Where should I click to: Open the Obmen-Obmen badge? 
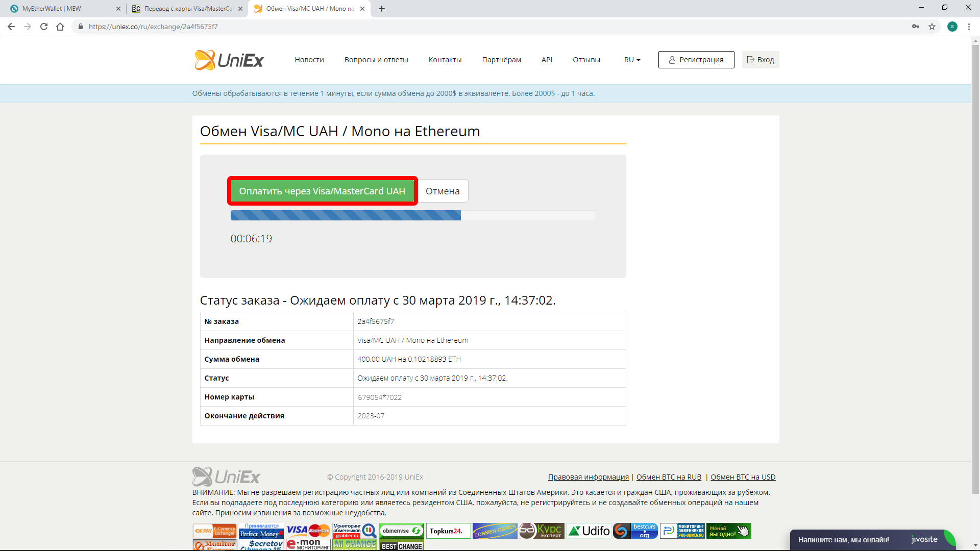pyautogui.click(x=495, y=531)
